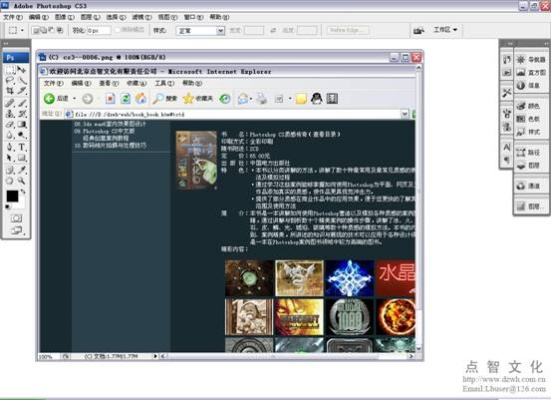551x400 pixels.
Task: Select the Notes tool
Action: coord(10,170)
